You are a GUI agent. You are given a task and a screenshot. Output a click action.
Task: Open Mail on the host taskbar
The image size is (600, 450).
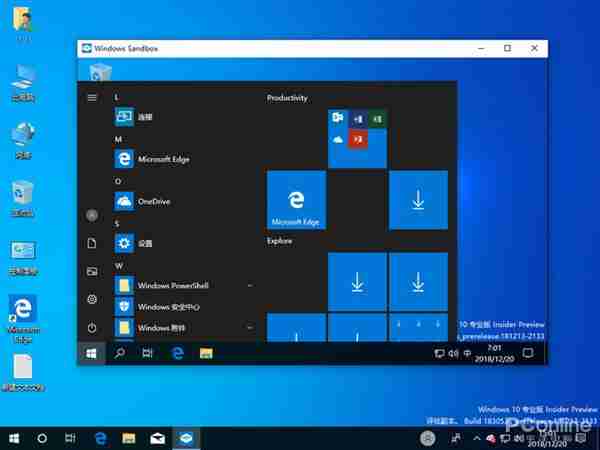(157, 439)
